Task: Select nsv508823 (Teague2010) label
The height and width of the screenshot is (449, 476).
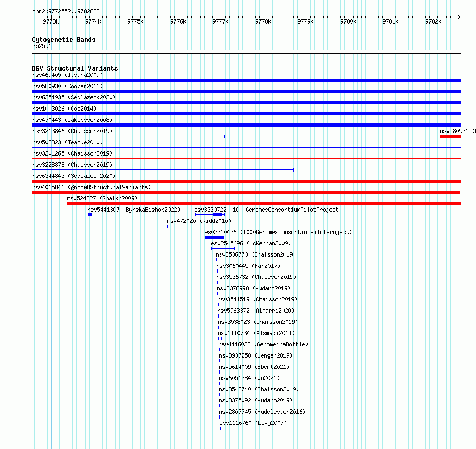Action: click(67, 142)
